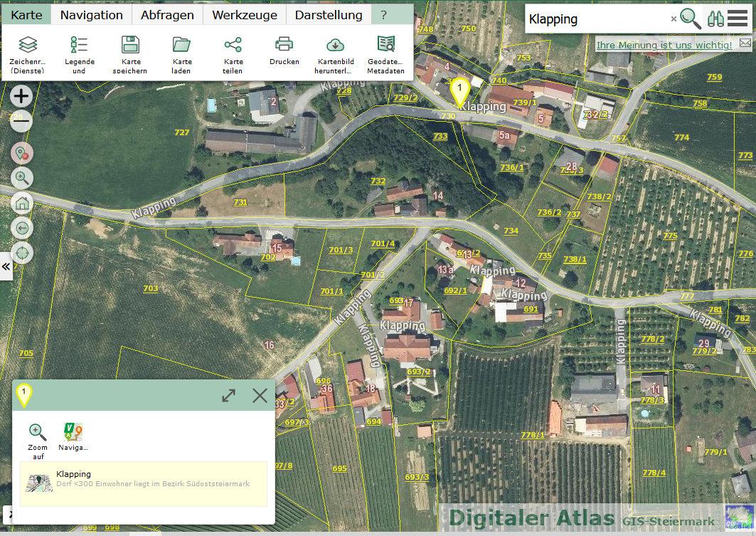The height and width of the screenshot is (536, 756).
Task: Switch to the Navigation tab
Action: click(x=91, y=15)
